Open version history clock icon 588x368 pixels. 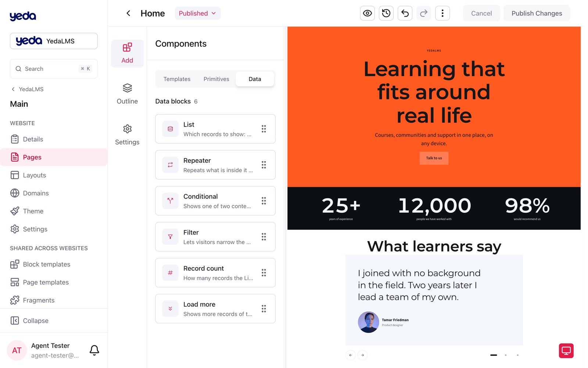[386, 13]
